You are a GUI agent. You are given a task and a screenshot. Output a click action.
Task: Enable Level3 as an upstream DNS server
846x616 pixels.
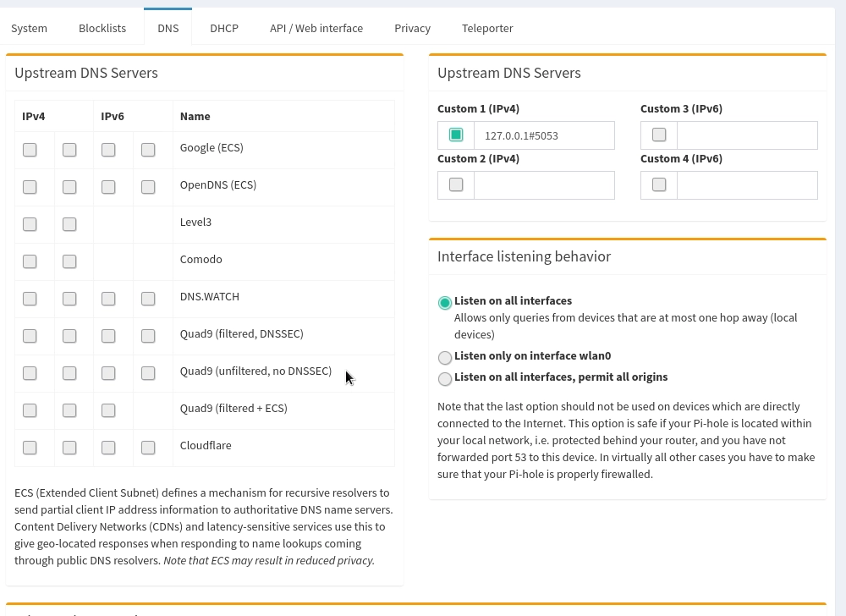[30, 224]
